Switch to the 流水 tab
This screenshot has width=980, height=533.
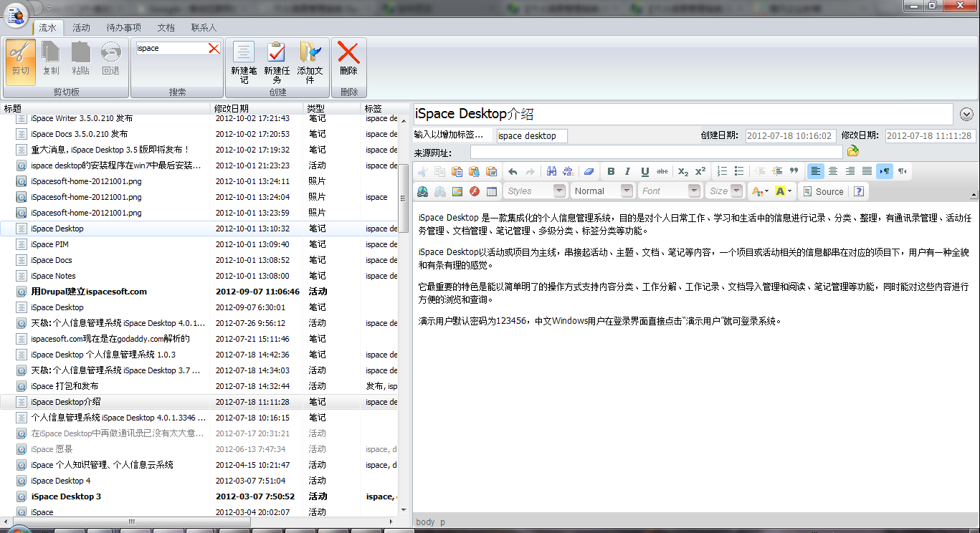pos(47,27)
